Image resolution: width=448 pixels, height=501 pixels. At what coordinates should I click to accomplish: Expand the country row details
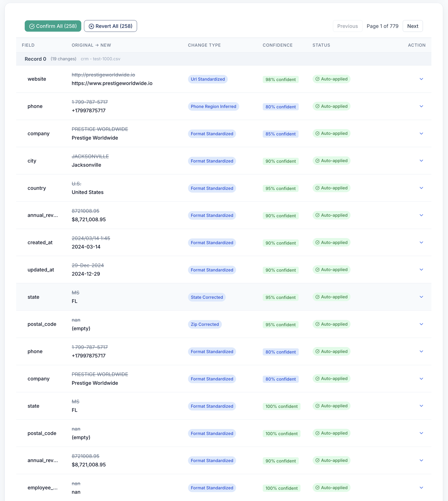click(x=421, y=188)
